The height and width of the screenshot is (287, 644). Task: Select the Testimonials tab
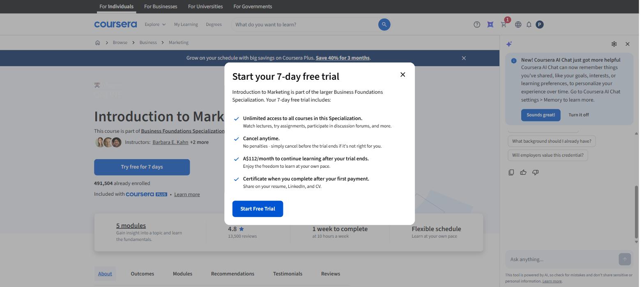tap(287, 274)
